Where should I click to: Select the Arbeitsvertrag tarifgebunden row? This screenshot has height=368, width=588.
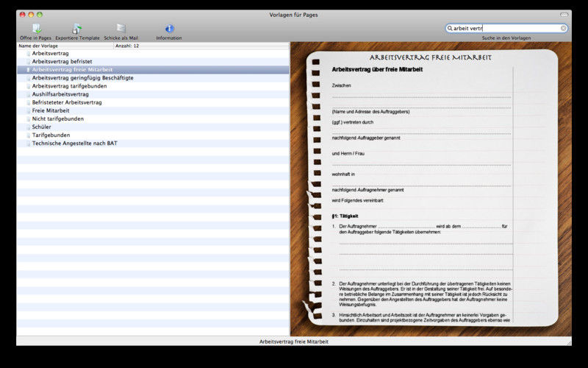pos(153,86)
